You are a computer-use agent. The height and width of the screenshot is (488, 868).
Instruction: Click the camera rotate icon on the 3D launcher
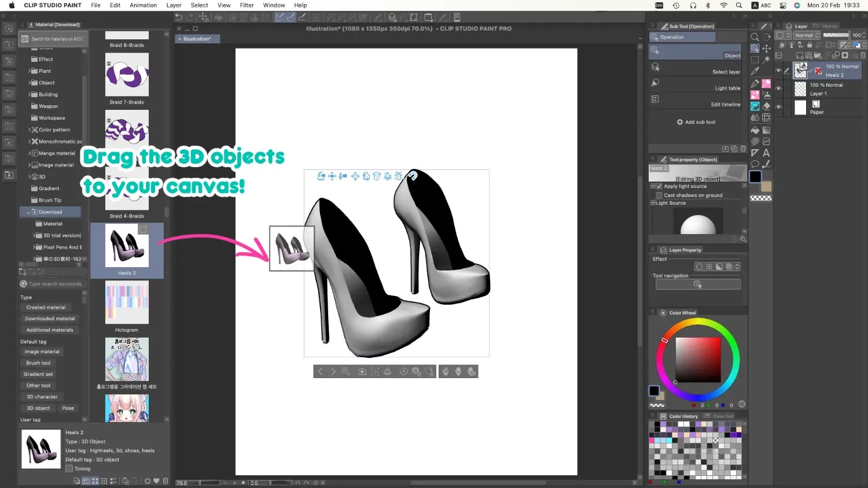tap(322, 176)
